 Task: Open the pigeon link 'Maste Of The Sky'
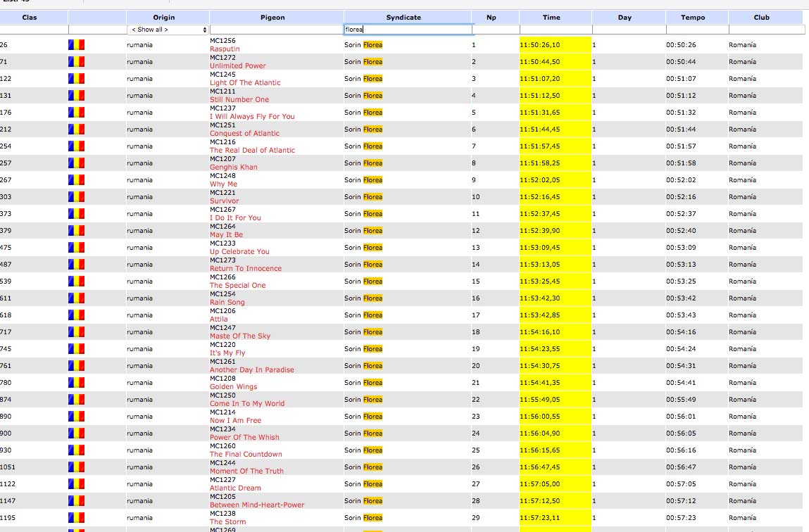(x=240, y=336)
